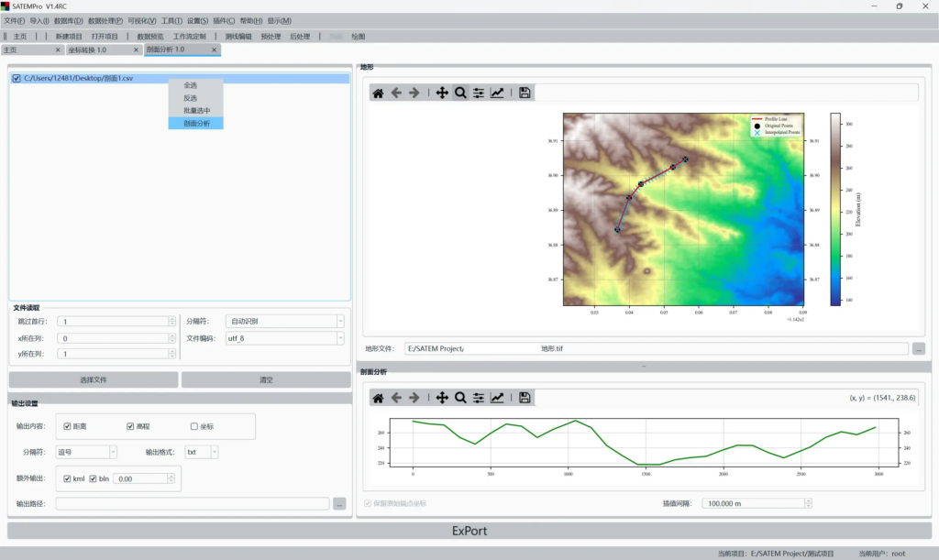Select the Pan tool in terrain toolbar
The image size is (939, 560).
pyautogui.click(x=442, y=93)
